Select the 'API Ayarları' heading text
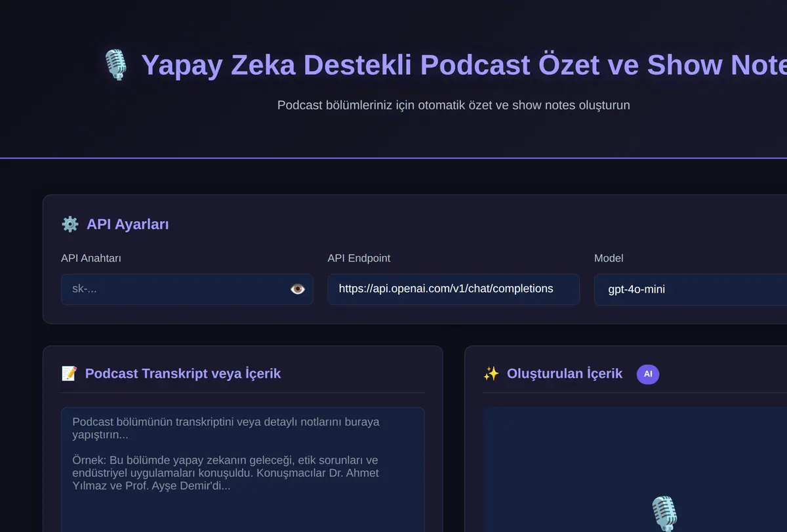 coord(128,224)
